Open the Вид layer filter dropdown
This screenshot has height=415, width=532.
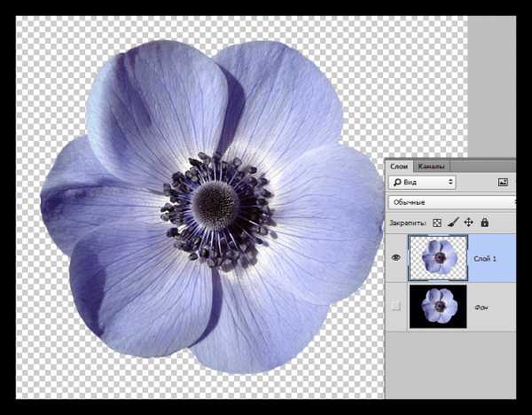pyautogui.click(x=422, y=182)
